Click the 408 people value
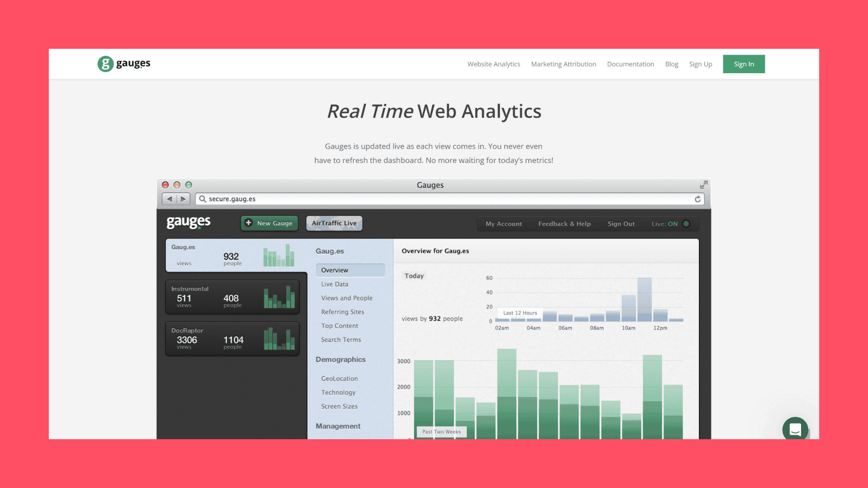The width and height of the screenshot is (868, 488). pyautogui.click(x=231, y=298)
